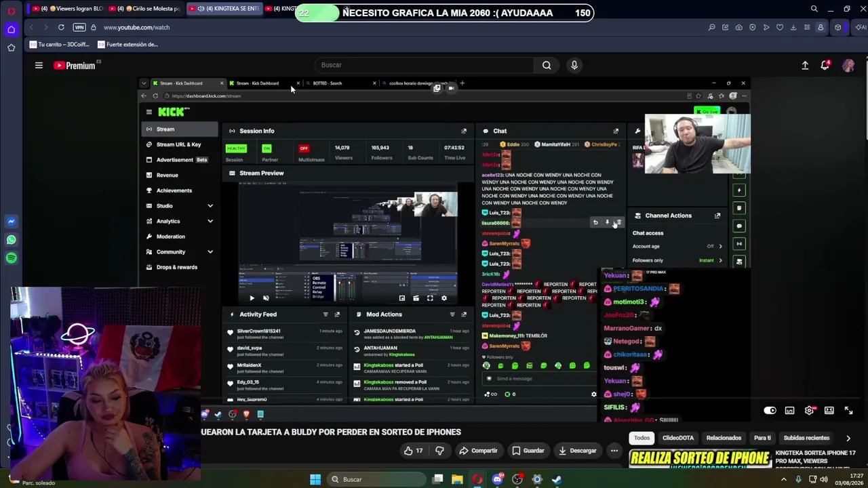Open the YouTube notifications bell

[x=825, y=65]
